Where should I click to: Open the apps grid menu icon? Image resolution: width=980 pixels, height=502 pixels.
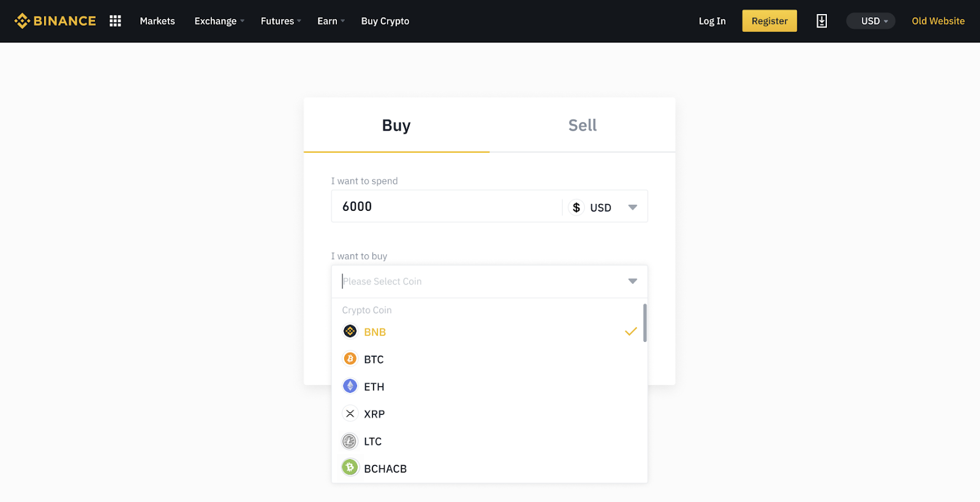pos(115,21)
